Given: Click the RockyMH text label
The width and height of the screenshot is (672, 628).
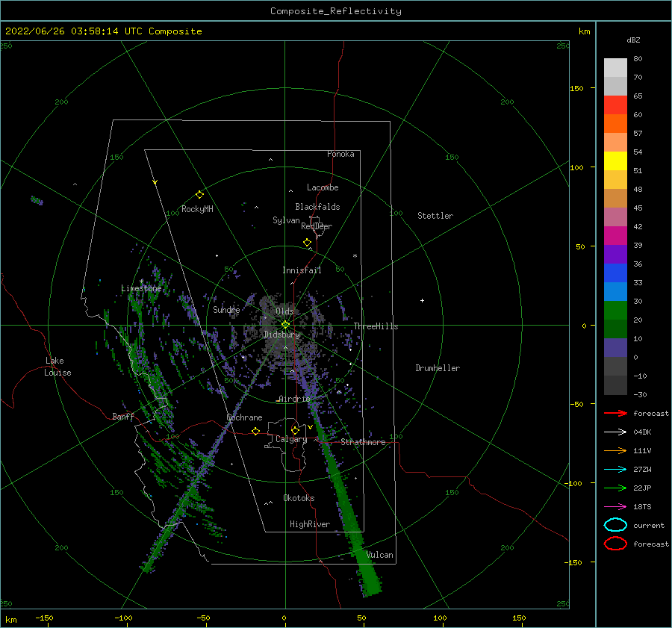Looking at the screenshot, I should pyautogui.click(x=197, y=209).
